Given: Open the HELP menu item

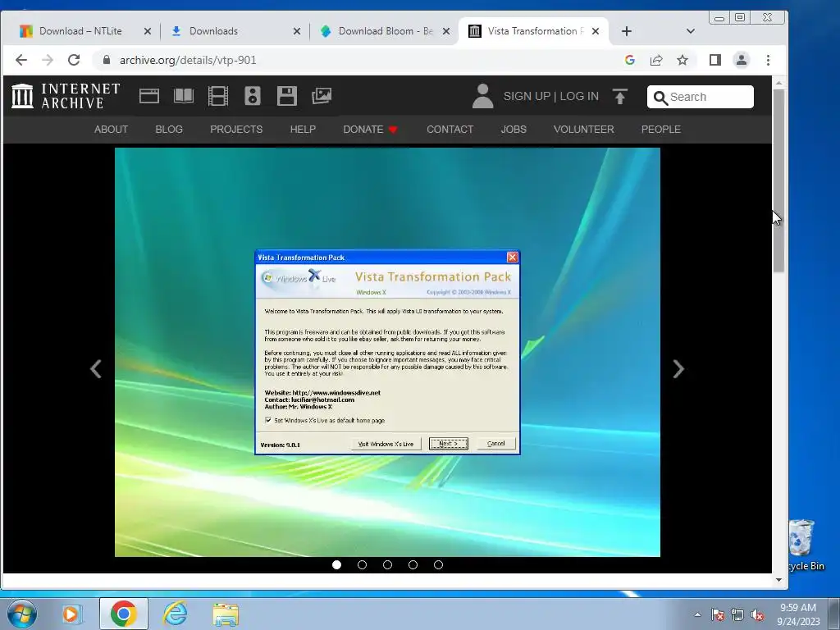Looking at the screenshot, I should point(303,129).
